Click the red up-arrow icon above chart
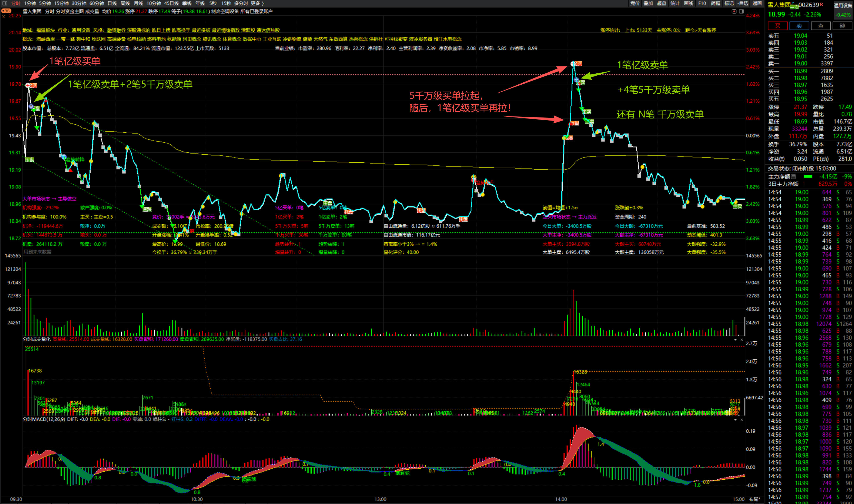Image resolution: width=854 pixels, height=504 pixels. [734, 11]
